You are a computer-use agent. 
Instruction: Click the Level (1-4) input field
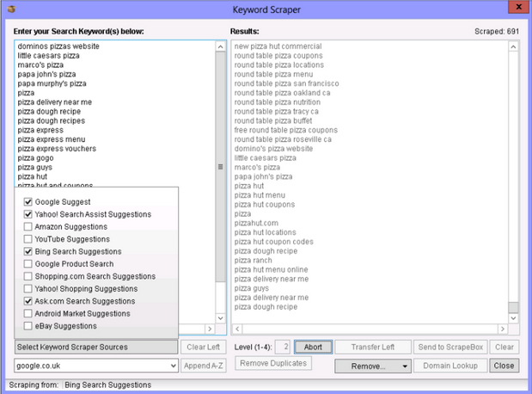pyautogui.click(x=282, y=347)
